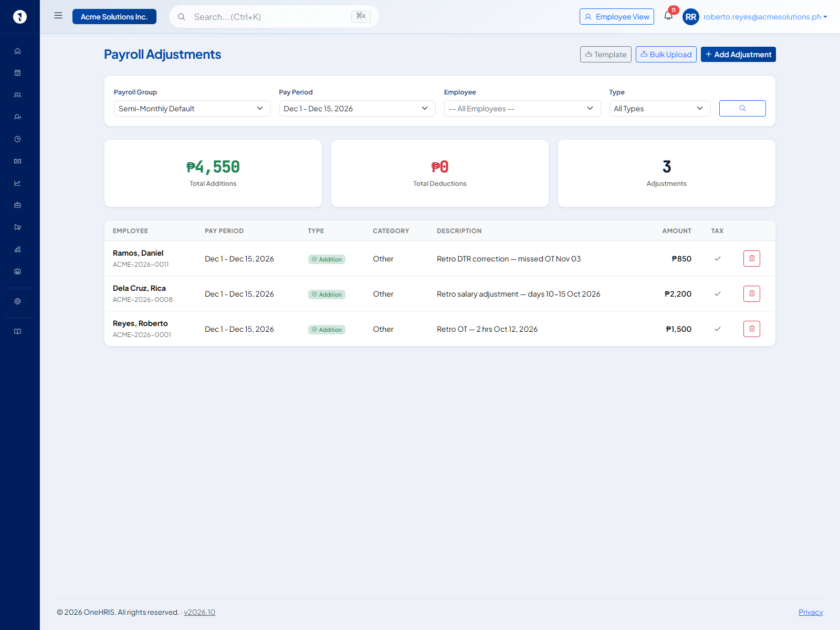Viewport: 840px width, 630px height.
Task: Switch to Employee View
Action: (617, 17)
